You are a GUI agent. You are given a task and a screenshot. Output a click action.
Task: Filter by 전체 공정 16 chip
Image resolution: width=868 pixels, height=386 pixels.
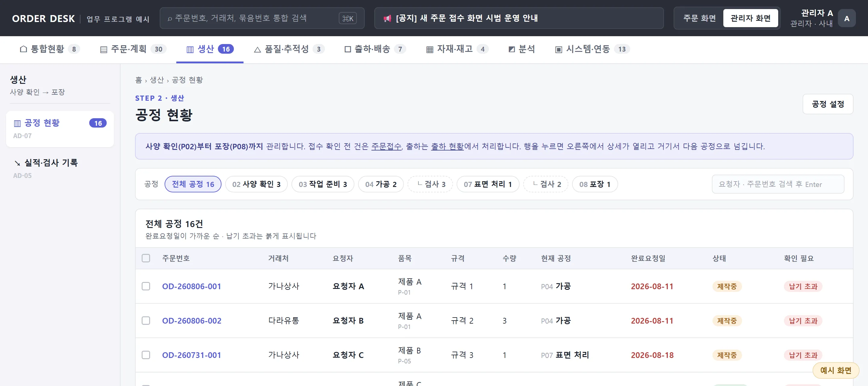coord(193,184)
